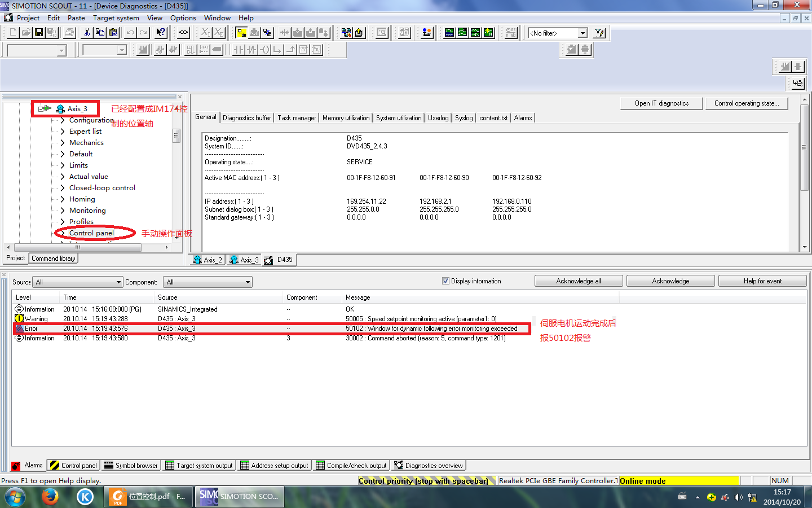Click the Paste clipboard icon
Screen dimensions: 812x508
tap(113, 33)
